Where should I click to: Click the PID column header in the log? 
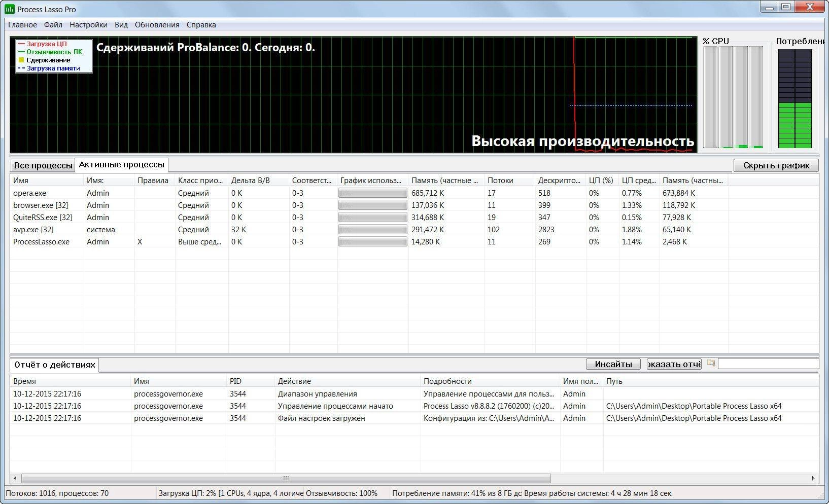pyautogui.click(x=251, y=381)
